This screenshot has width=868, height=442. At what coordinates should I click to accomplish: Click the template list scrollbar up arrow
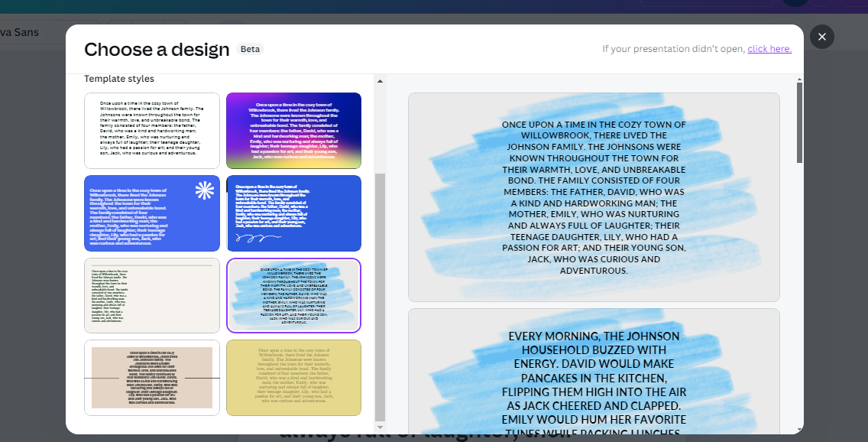click(x=380, y=80)
